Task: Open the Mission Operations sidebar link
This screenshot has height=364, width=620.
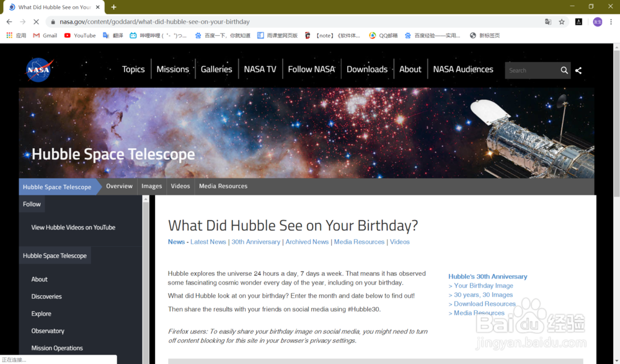Action: click(57, 348)
